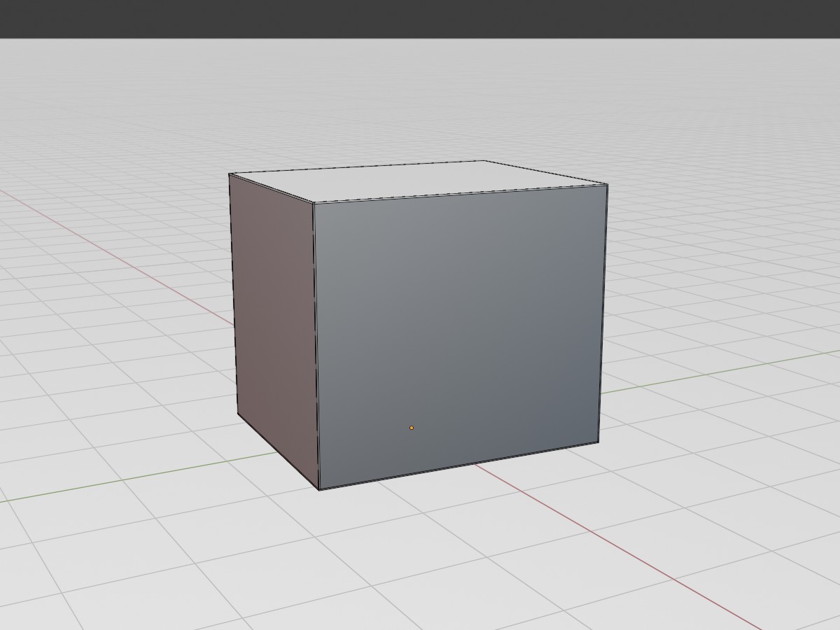Select the bottom-left corner of the front face

click(x=319, y=489)
